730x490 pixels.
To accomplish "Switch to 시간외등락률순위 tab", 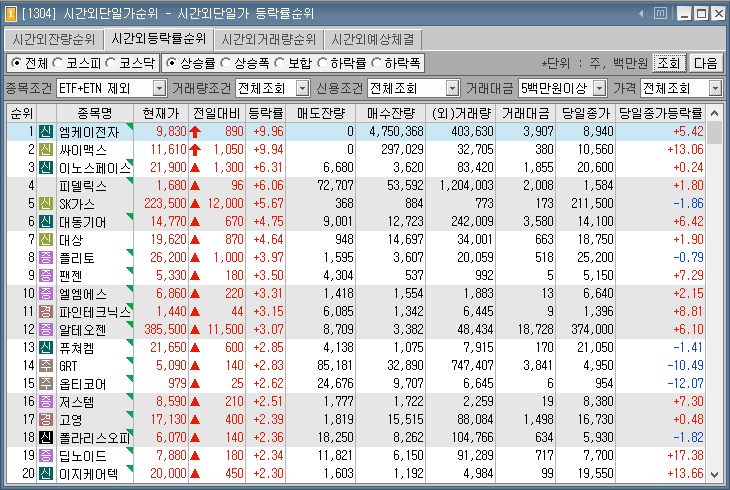I will click(x=158, y=39).
